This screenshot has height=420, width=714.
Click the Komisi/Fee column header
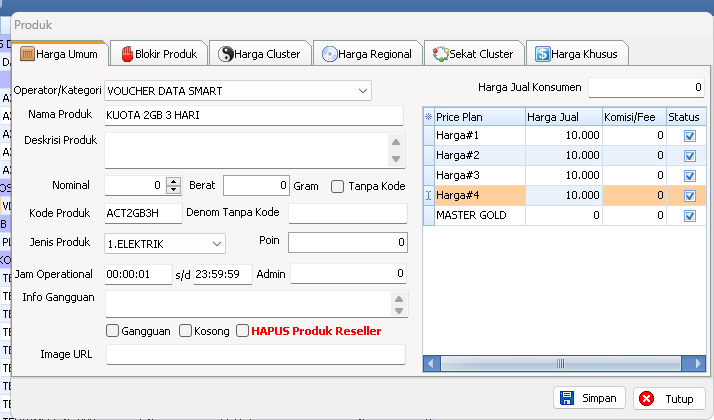click(634, 117)
